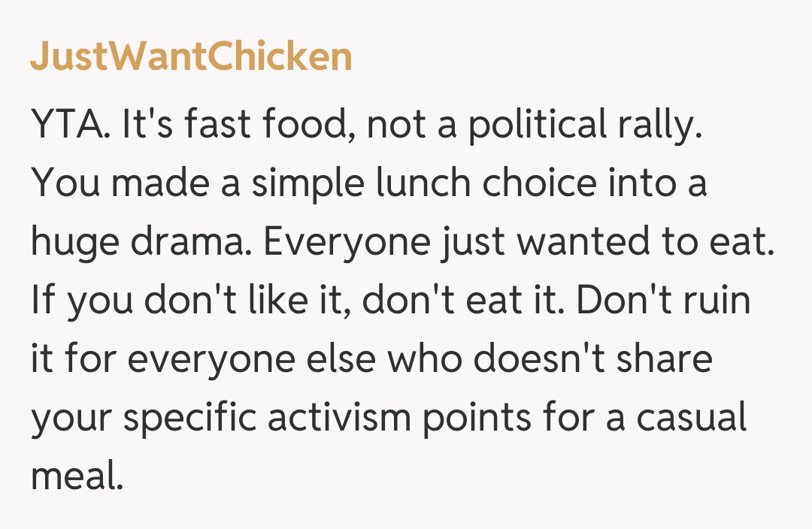
Task: Click the phrase "everyone else"
Action: tap(250, 358)
